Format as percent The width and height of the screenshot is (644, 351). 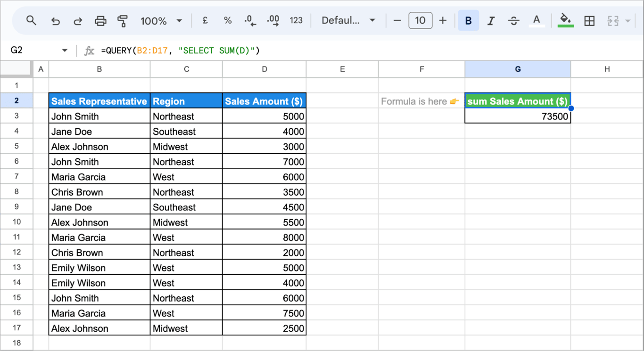pyautogui.click(x=228, y=20)
